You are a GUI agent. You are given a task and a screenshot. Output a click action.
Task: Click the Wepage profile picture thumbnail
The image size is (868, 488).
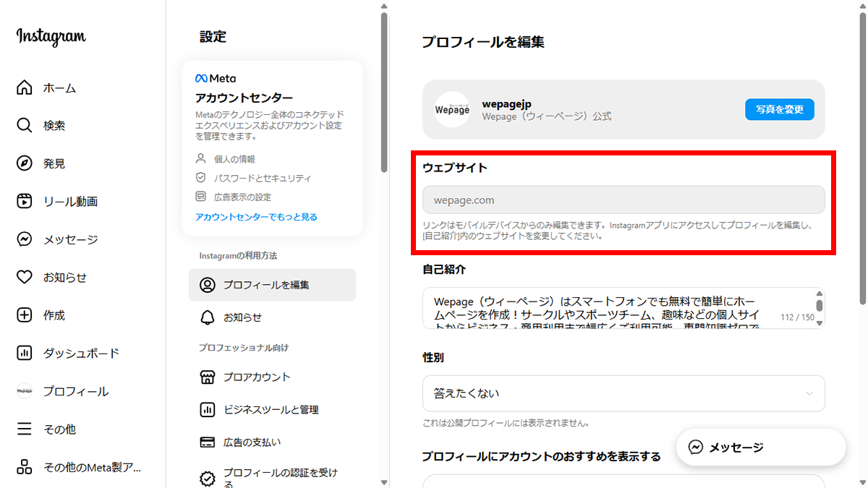click(452, 109)
